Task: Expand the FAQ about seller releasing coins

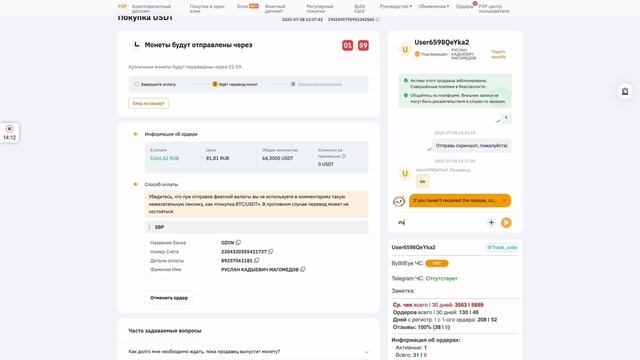Action: pyautogui.click(x=249, y=351)
